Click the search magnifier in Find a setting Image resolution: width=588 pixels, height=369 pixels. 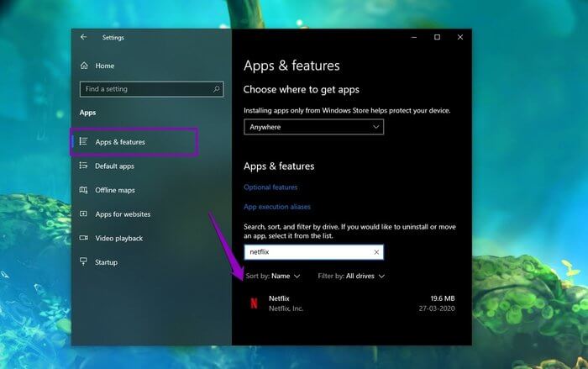217,89
